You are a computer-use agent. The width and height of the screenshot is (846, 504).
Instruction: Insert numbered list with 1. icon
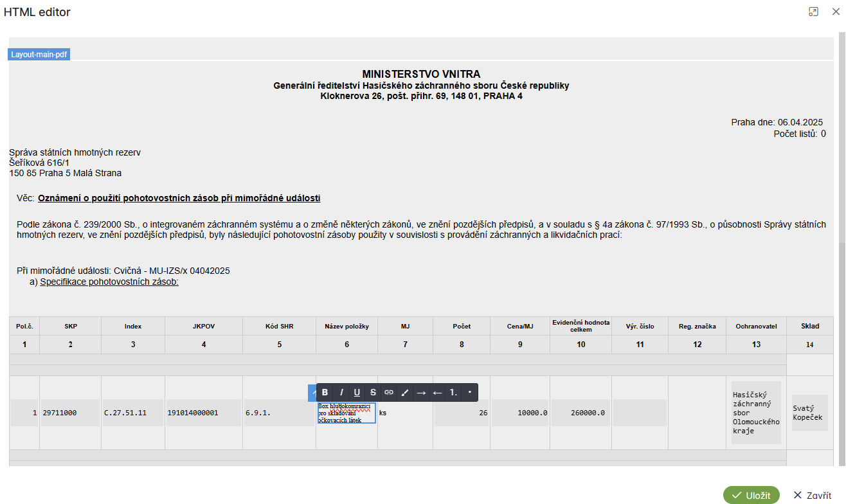453,392
